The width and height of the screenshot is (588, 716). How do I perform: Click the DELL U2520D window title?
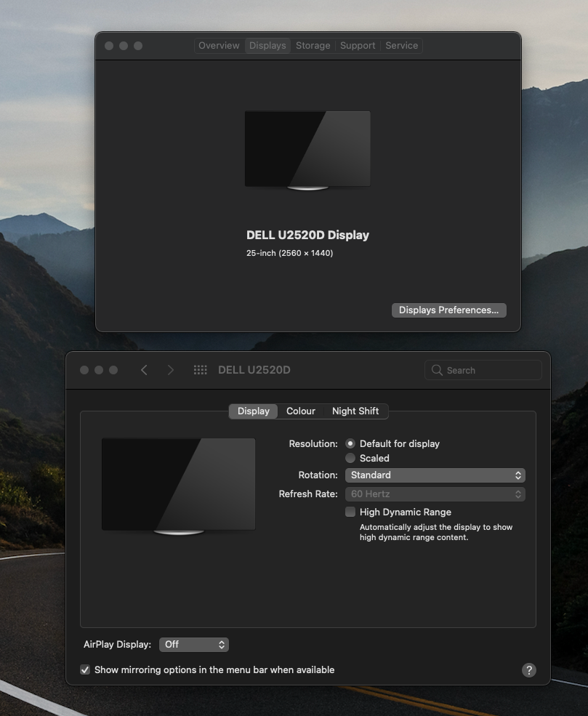[254, 370]
